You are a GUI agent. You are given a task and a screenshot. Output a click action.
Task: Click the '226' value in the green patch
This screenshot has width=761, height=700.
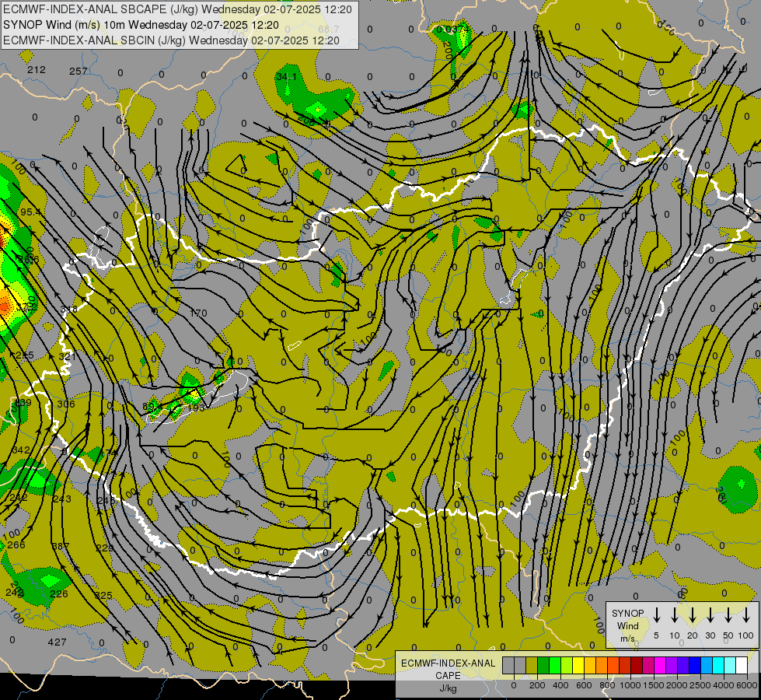point(59,593)
